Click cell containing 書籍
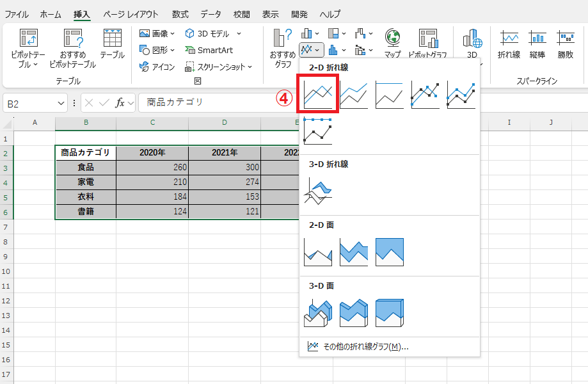Screen dimensions: 588x384 [86, 211]
